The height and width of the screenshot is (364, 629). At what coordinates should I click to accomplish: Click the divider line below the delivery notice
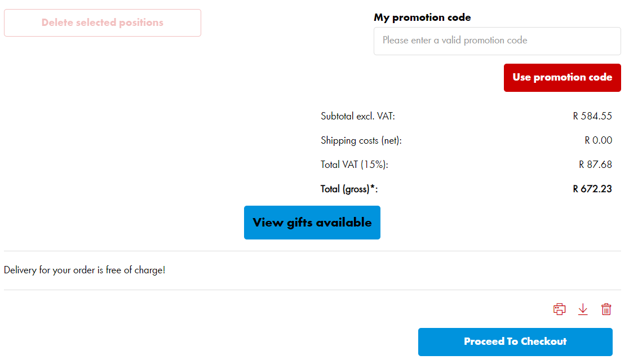tap(312, 290)
